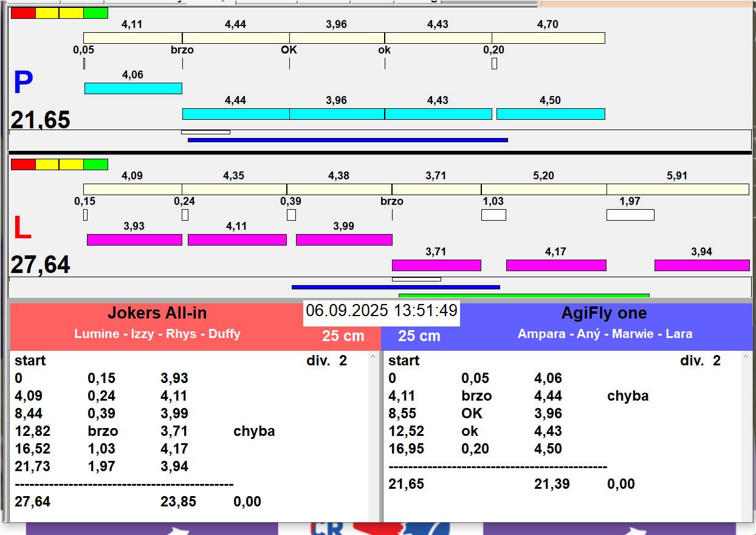Click the large red L lane letter

pyautogui.click(x=22, y=229)
